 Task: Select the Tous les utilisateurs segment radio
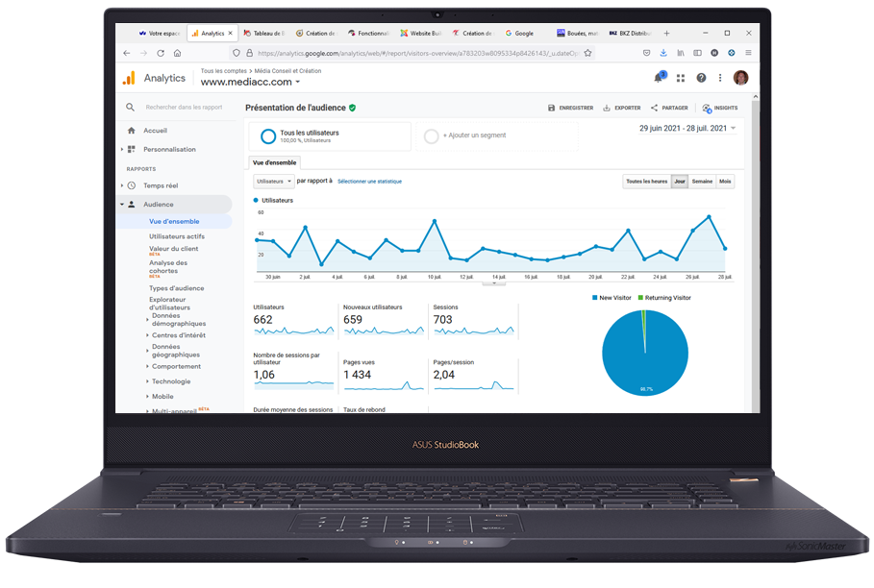pyautogui.click(x=266, y=135)
